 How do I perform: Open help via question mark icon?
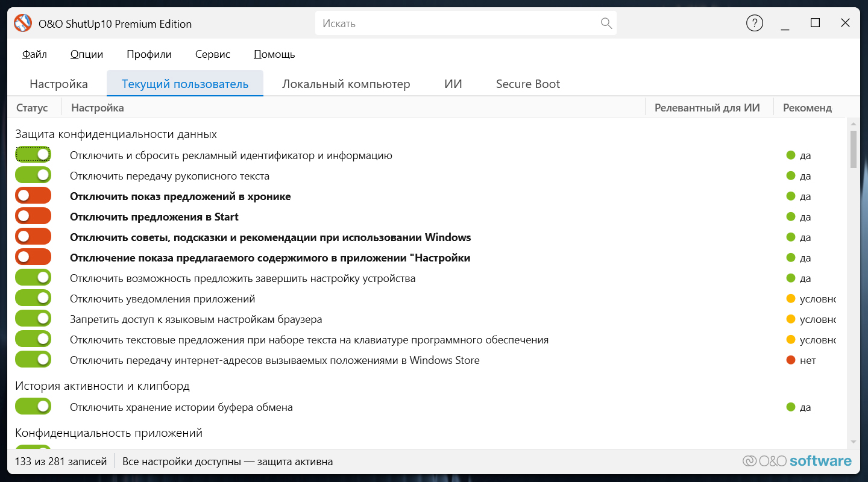[755, 23]
